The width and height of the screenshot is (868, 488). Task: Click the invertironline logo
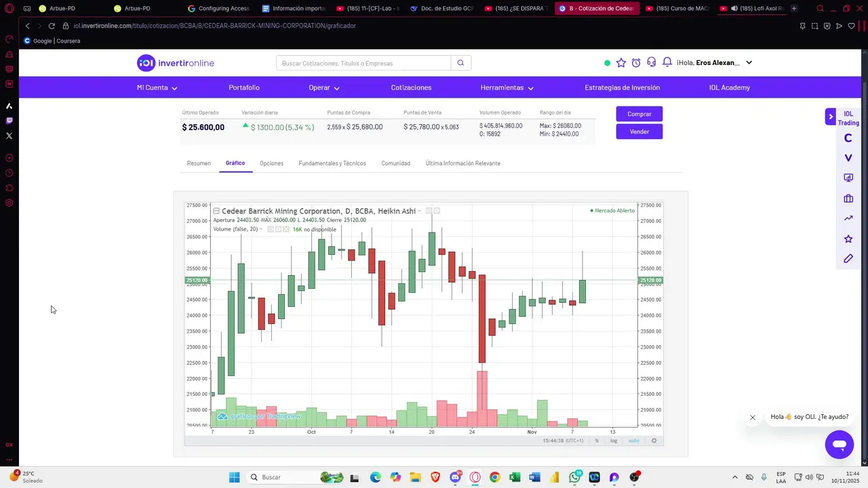(176, 63)
